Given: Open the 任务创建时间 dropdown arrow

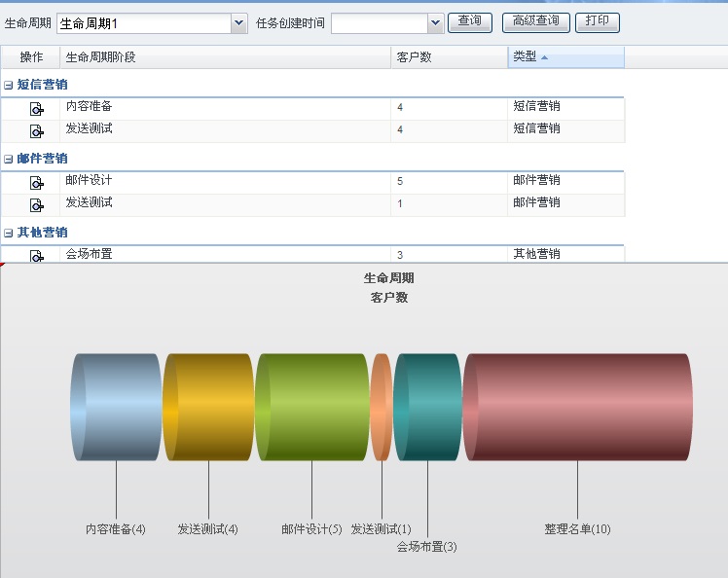Looking at the screenshot, I should (435, 22).
